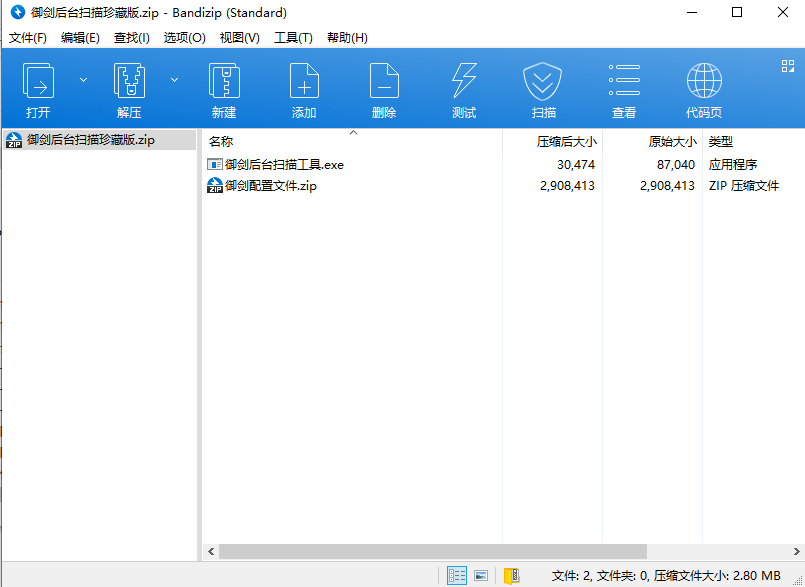Click the yellow archive folder icon in status bar
The image size is (805, 587).
[512, 576]
